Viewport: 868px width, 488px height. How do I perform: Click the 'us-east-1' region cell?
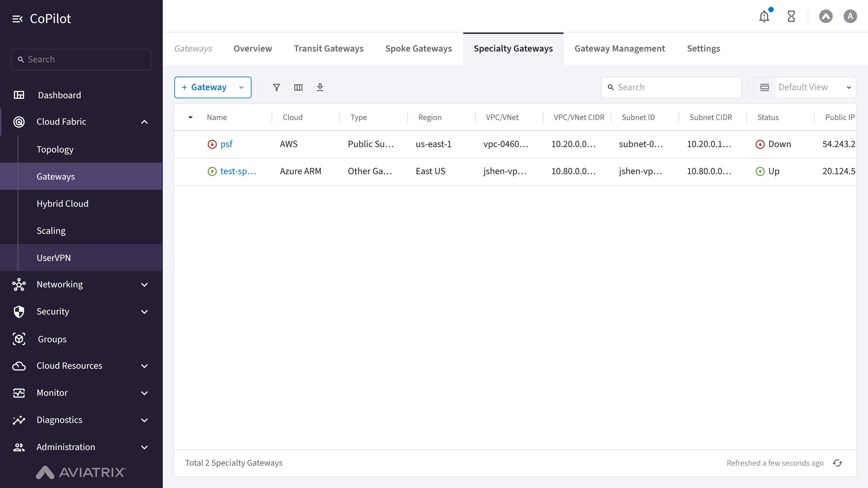tap(433, 144)
